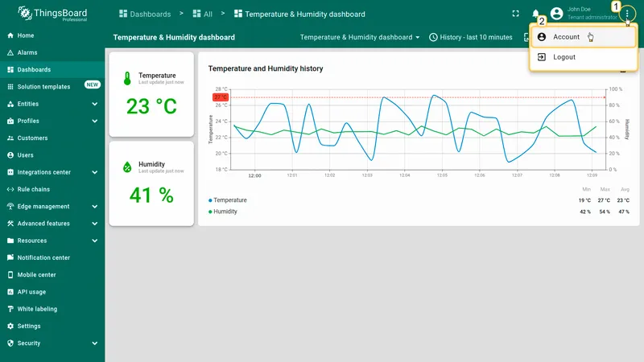Image resolution: width=644 pixels, height=362 pixels.
Task: Click the thermometer icon in Temperature card
Action: tap(127, 78)
